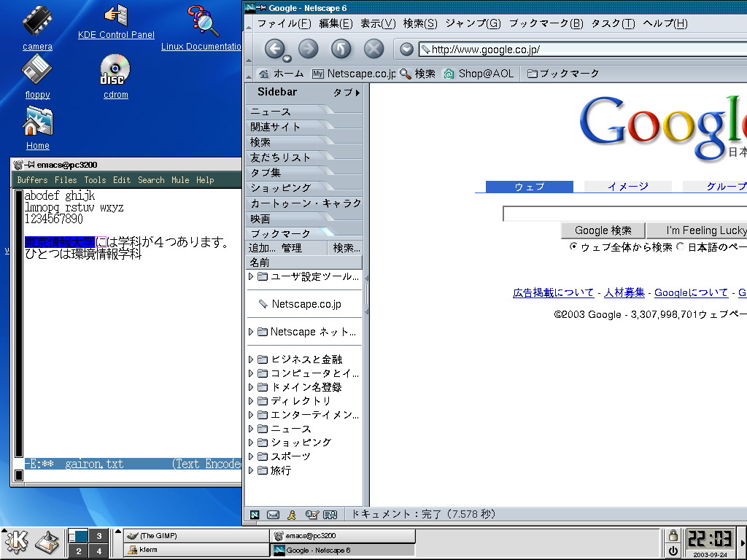Open the ブックマーク folder in personal toolbar

coord(563,74)
